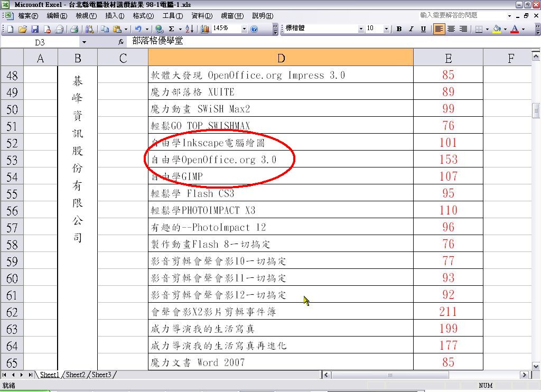The image size is (541, 392).
Task: Click the fx insert function icon
Action: click(121, 42)
